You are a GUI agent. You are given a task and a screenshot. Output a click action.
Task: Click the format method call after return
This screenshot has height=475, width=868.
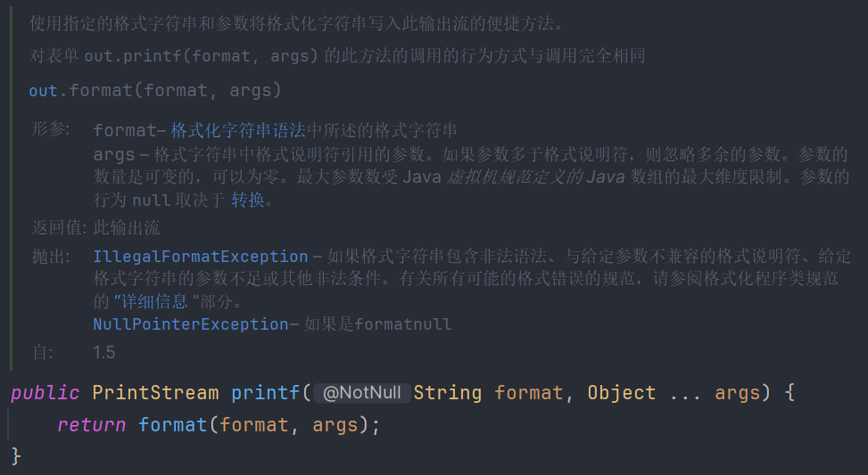(x=172, y=425)
